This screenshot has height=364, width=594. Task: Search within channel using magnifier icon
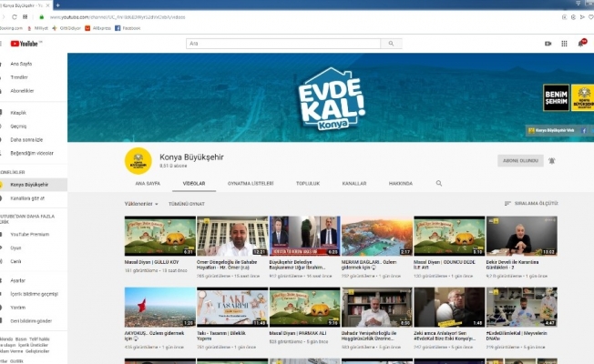click(439, 183)
